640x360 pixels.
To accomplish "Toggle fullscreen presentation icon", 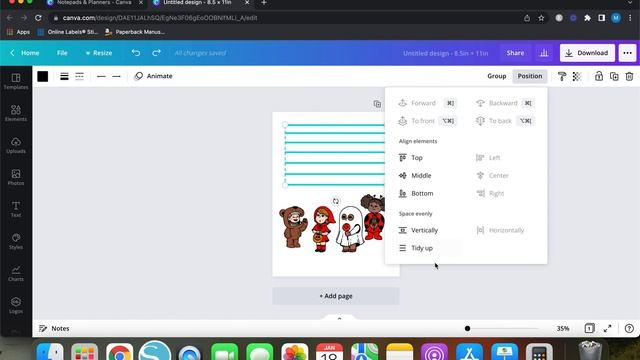I will click(608, 328).
